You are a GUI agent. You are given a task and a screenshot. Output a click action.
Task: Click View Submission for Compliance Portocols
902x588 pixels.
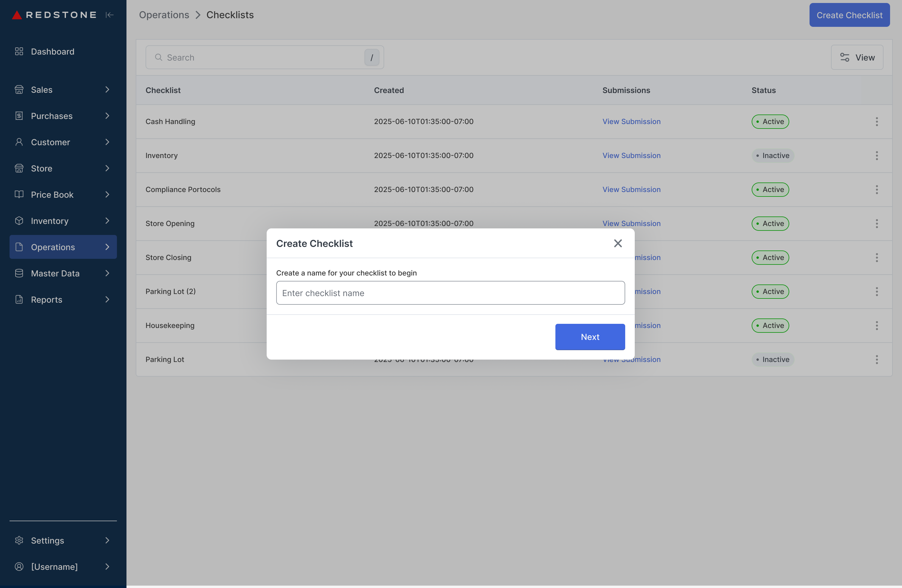click(x=631, y=189)
